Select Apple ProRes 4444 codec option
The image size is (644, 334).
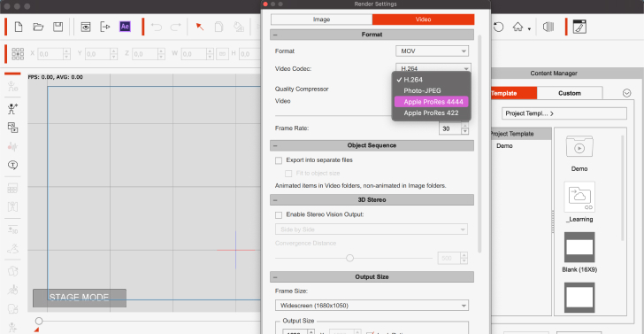432,102
